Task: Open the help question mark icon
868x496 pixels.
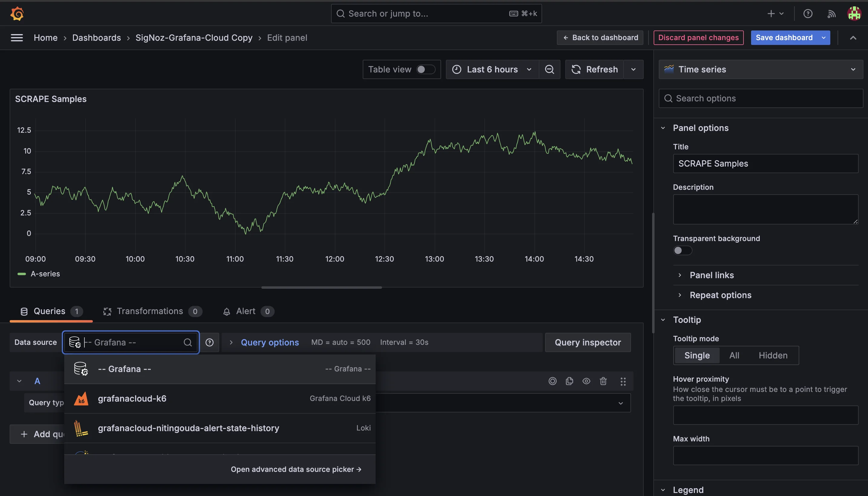Action: (808, 14)
